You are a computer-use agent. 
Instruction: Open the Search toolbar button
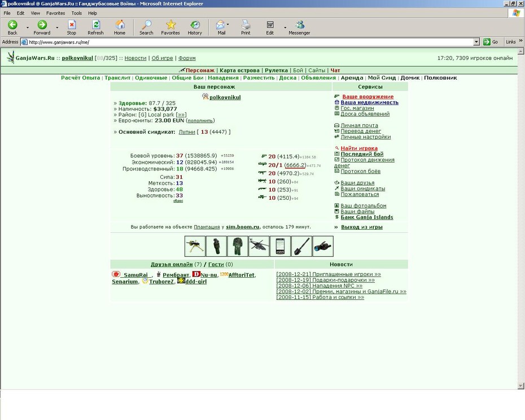click(146, 28)
